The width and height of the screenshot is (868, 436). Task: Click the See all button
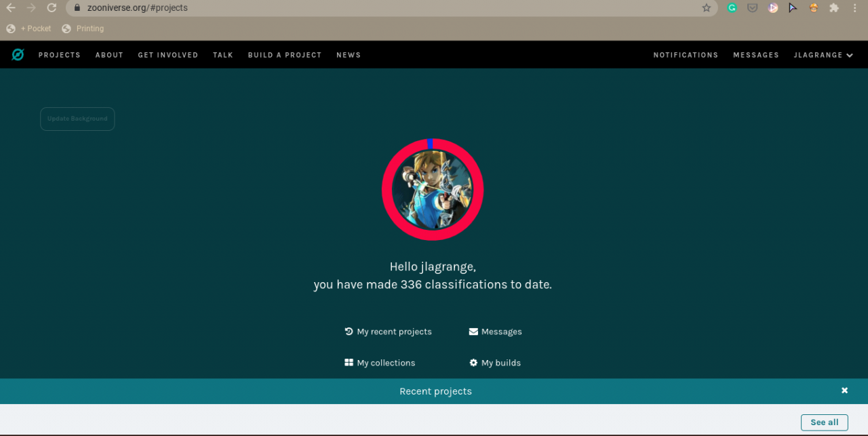point(825,422)
